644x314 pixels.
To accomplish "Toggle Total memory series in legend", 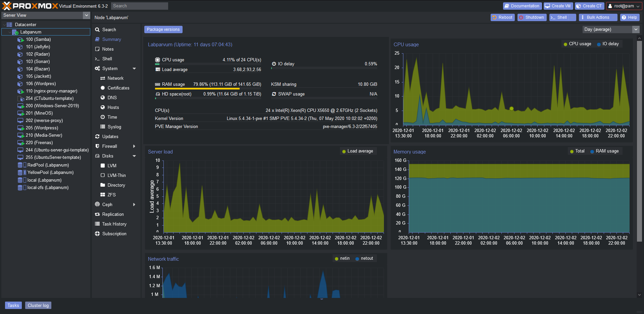I will click(x=577, y=151).
